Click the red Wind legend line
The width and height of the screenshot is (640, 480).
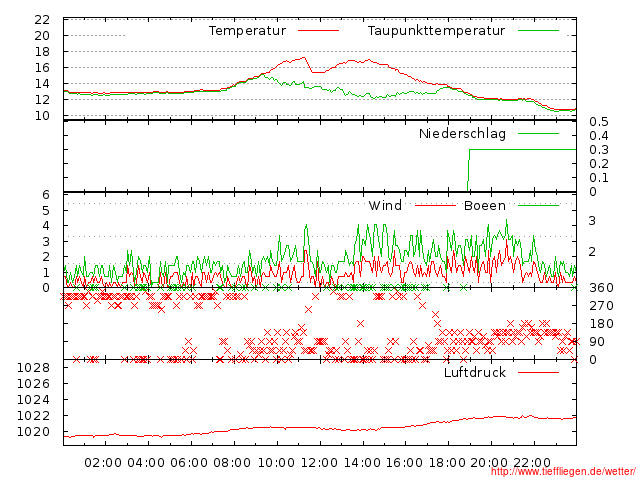click(435, 205)
